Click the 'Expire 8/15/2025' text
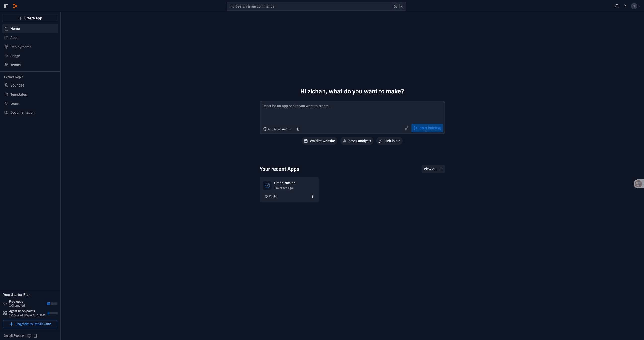The image size is (644, 340). pos(35,315)
